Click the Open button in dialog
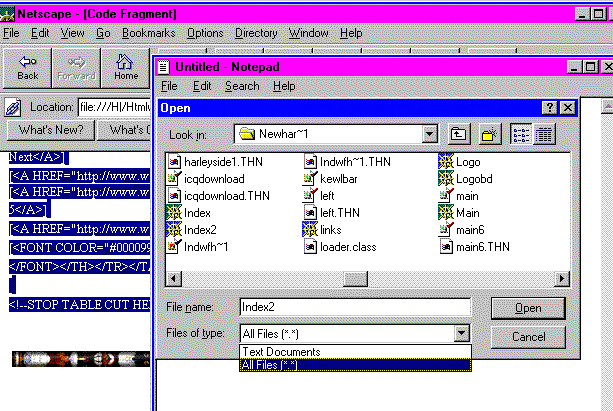 (528, 308)
